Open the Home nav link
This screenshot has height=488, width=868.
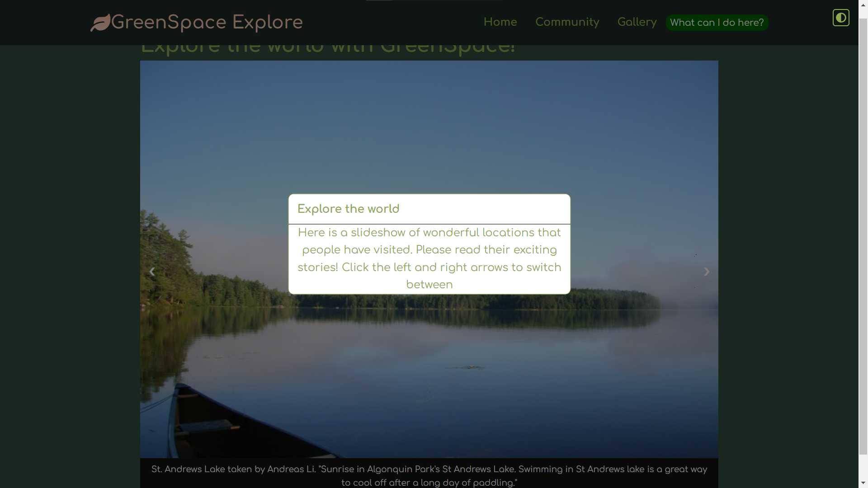click(x=500, y=22)
